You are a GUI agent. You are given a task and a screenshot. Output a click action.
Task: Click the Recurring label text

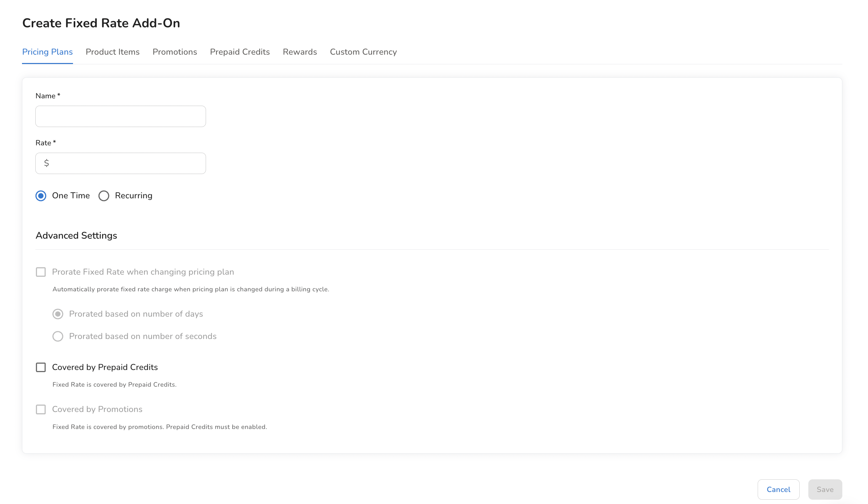(134, 196)
